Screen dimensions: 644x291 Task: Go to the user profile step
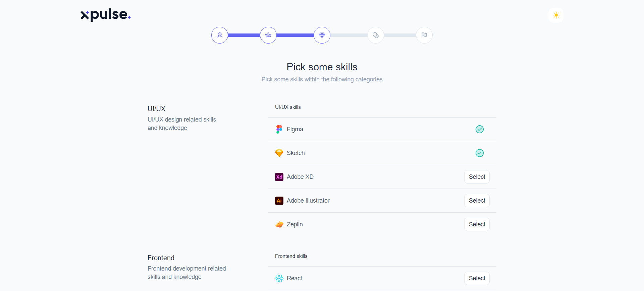[220, 35]
